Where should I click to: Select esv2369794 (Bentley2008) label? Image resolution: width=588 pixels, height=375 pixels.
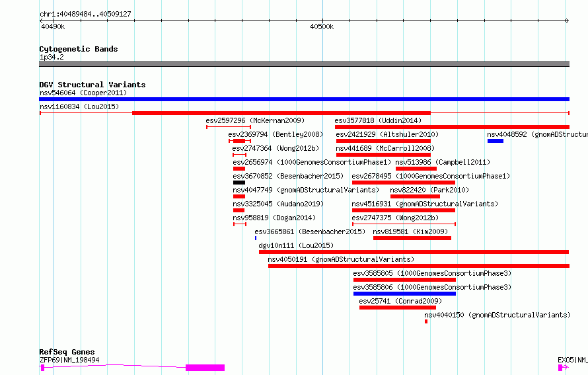pos(276,134)
